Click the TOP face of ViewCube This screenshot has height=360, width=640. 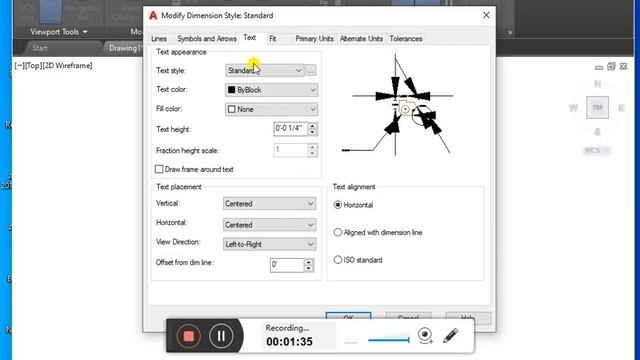click(598, 108)
